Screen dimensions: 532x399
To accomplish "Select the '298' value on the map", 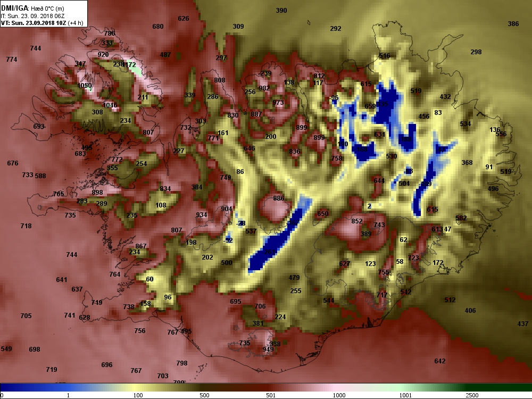I will 476,52.
